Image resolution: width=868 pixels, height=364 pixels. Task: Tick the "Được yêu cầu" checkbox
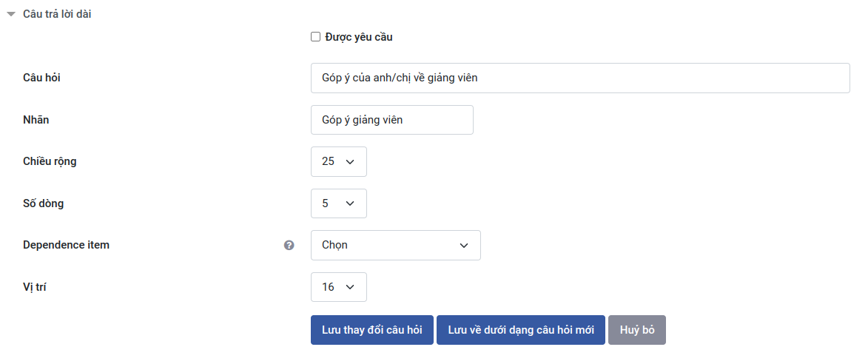point(316,37)
